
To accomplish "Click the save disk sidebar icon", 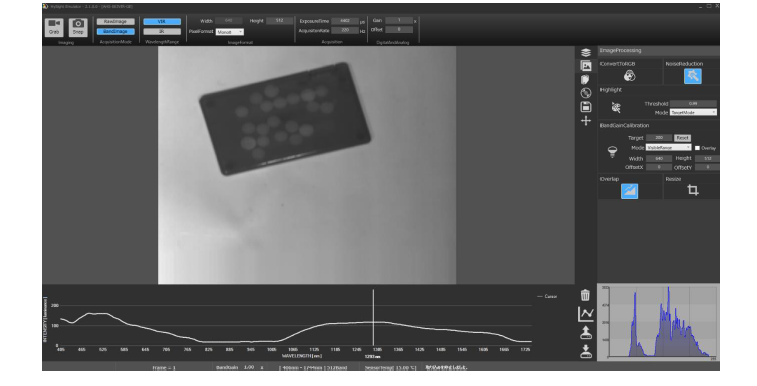I will pos(586,107).
